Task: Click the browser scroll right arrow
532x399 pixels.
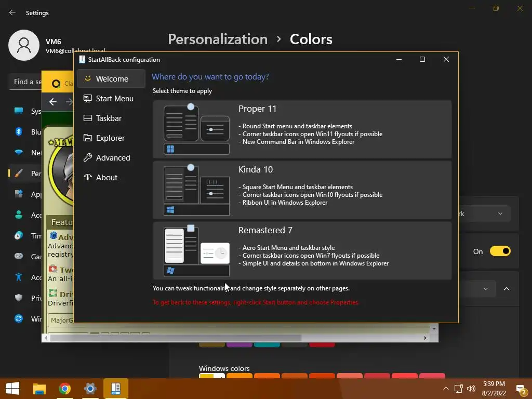Action: tap(425, 338)
